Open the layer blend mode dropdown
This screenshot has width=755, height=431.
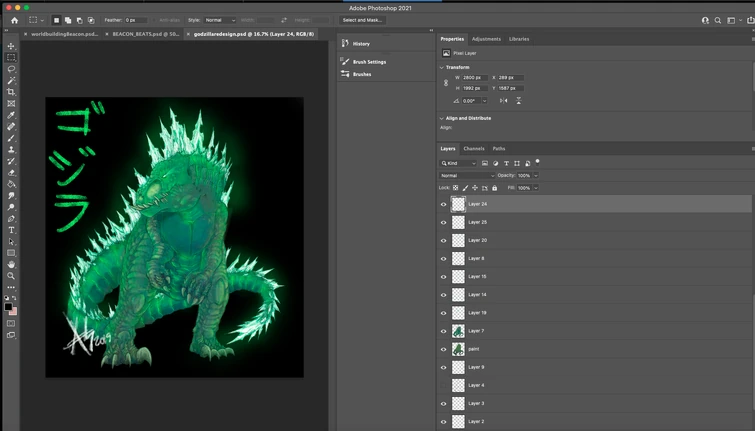467,175
